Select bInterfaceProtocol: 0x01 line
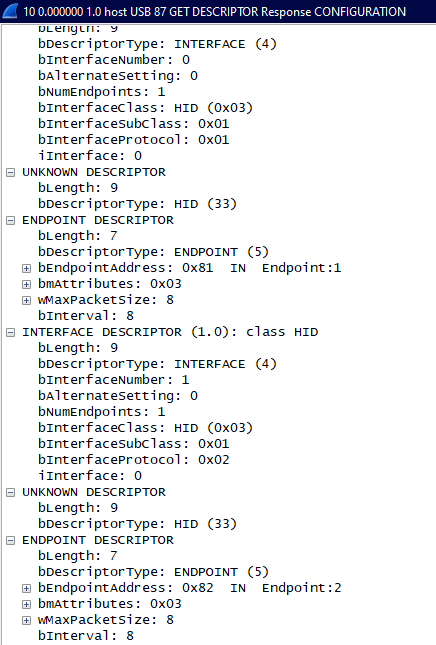The height and width of the screenshot is (645, 436). (x=133, y=140)
